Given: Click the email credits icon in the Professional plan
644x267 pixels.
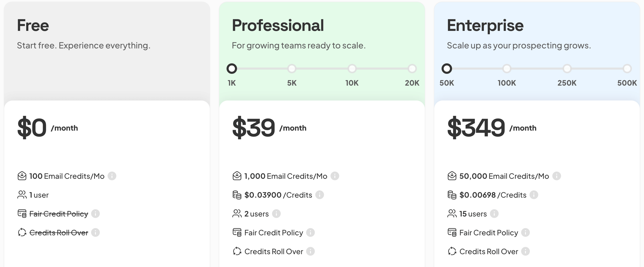Looking at the screenshot, I should [237, 176].
